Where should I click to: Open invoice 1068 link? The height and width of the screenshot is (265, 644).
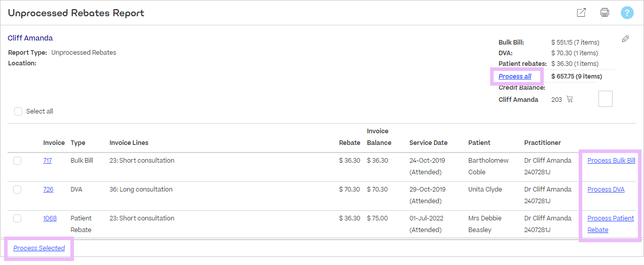50,218
